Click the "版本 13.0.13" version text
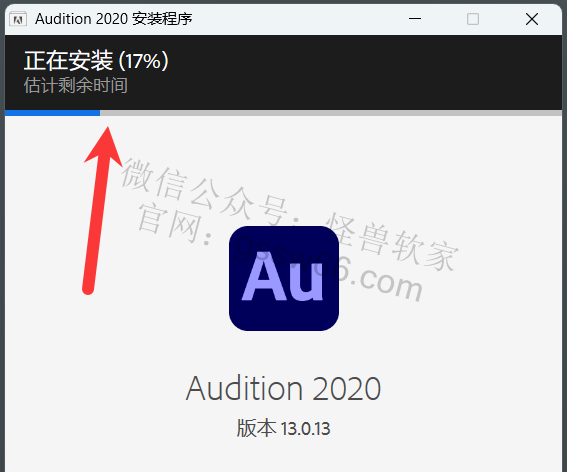Image resolution: width=567 pixels, height=472 pixels. pyautogui.click(x=284, y=428)
